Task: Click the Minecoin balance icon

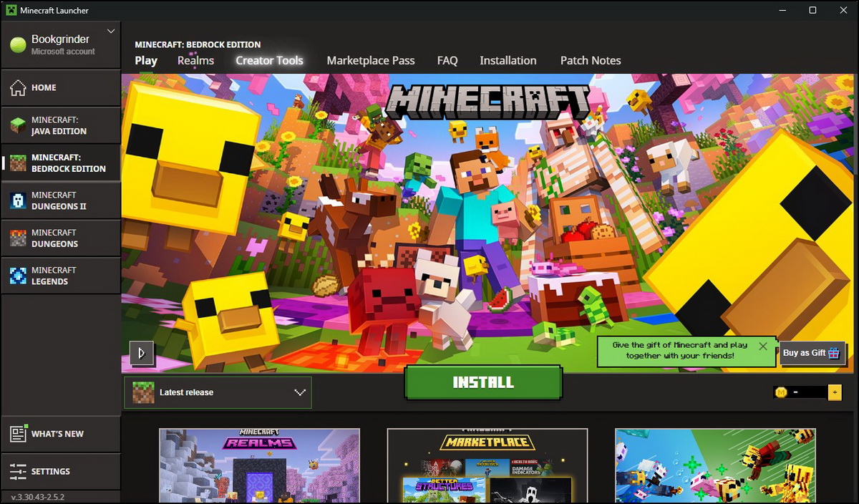Action: click(x=780, y=392)
